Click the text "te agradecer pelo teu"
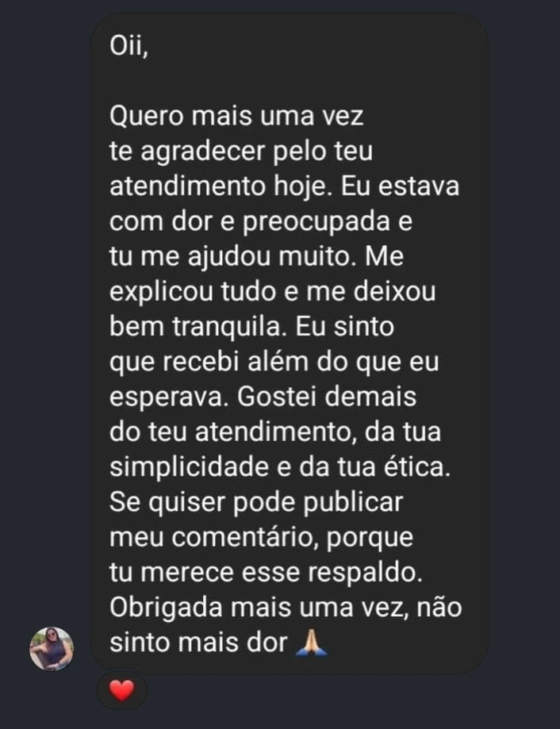Screen dimensions: 560x729 pos(240,152)
